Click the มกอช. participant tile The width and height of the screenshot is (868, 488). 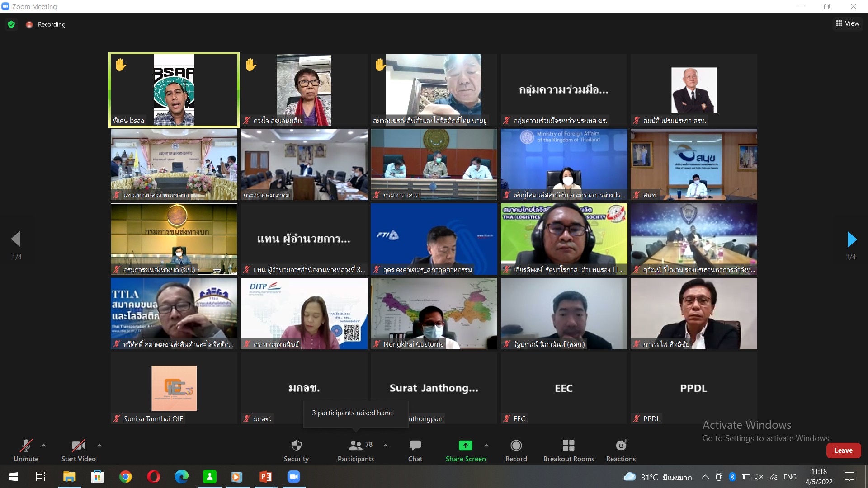click(304, 388)
